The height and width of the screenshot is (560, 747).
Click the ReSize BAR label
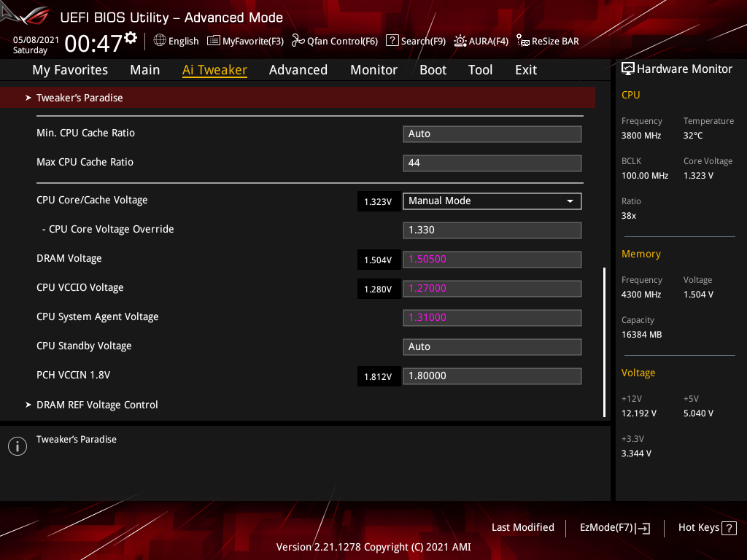coord(555,41)
